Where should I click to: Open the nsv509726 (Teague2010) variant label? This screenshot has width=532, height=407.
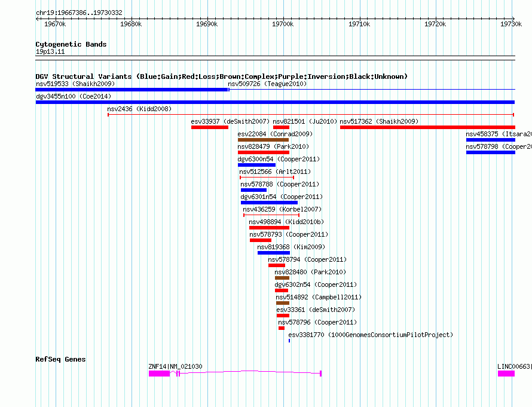[x=267, y=84]
